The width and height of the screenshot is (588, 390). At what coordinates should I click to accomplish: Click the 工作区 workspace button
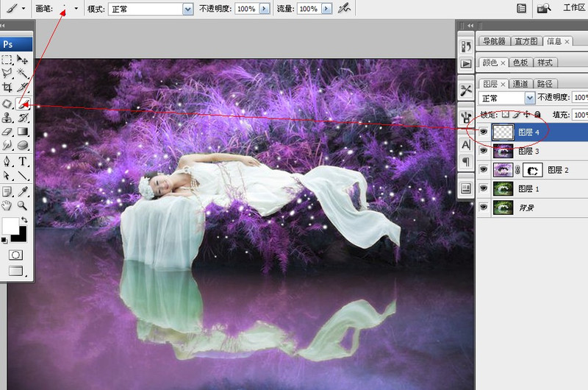pos(573,8)
